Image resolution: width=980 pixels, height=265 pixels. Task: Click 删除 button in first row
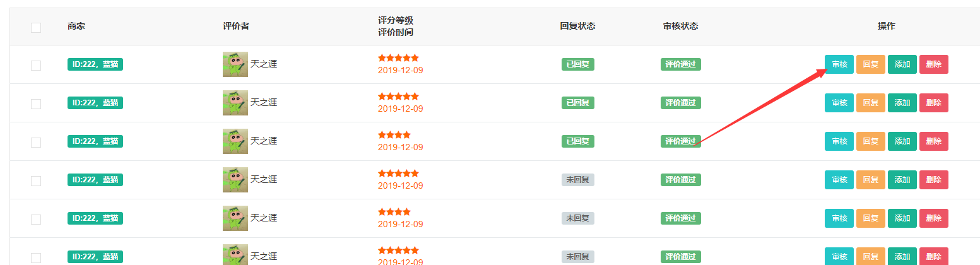(x=934, y=64)
